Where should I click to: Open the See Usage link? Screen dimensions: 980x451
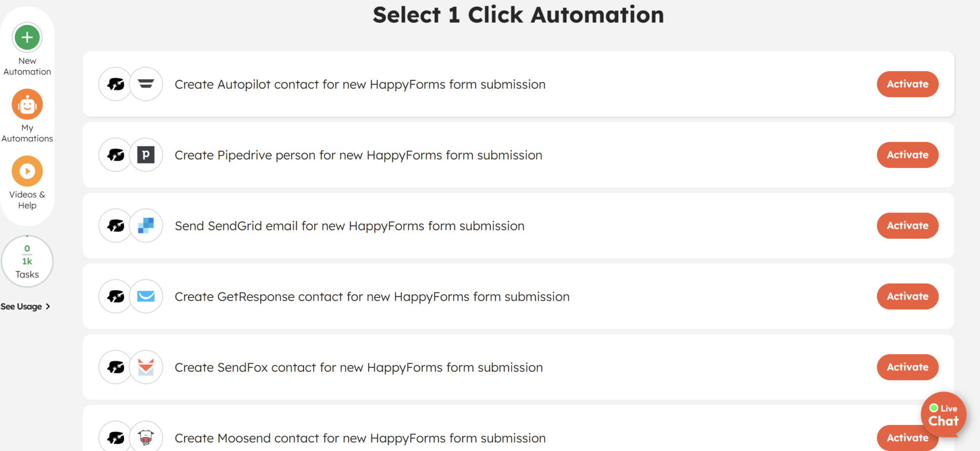coord(21,306)
